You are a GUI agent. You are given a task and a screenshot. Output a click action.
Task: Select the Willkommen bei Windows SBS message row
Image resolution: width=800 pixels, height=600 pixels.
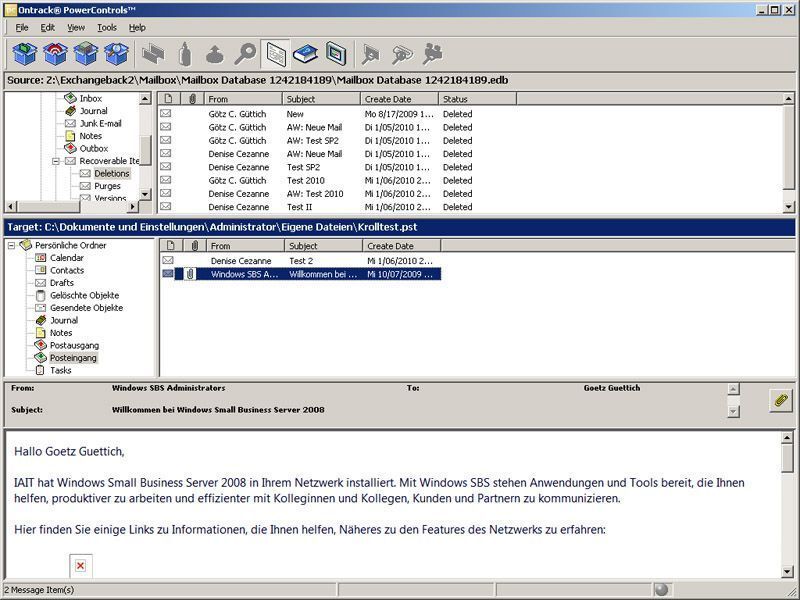pos(300,273)
